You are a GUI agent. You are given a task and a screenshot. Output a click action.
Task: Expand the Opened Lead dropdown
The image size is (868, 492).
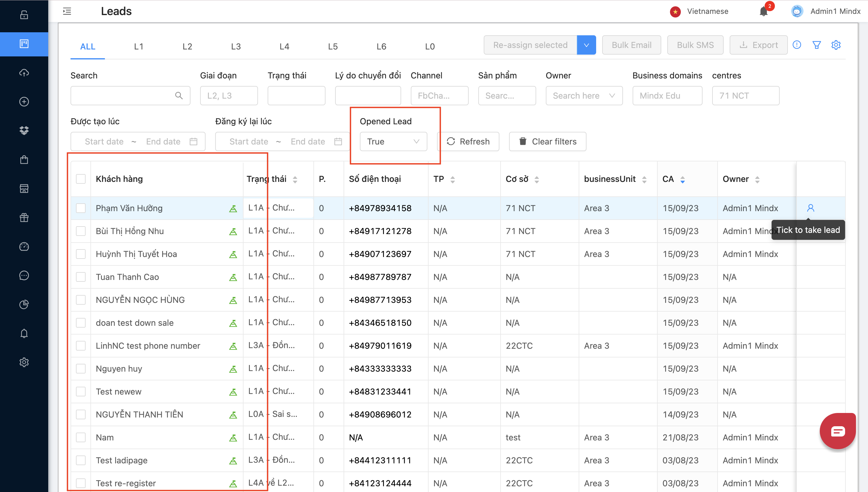tap(393, 141)
